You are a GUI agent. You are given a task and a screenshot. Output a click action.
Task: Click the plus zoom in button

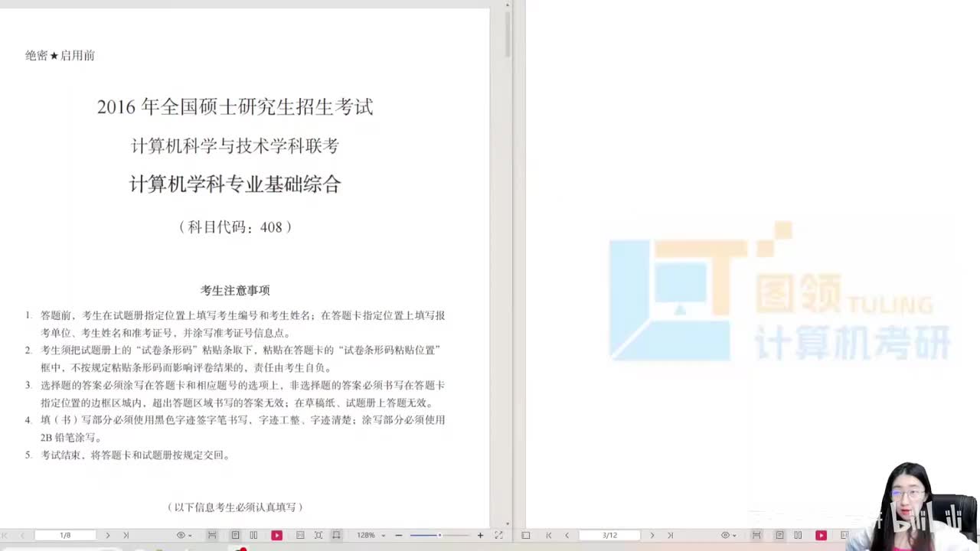pos(480,536)
